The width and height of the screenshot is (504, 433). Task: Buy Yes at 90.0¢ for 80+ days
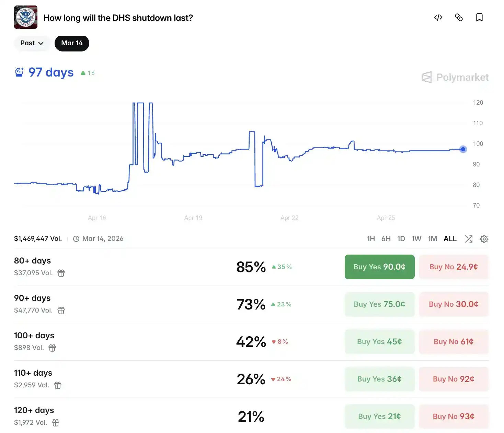click(379, 267)
